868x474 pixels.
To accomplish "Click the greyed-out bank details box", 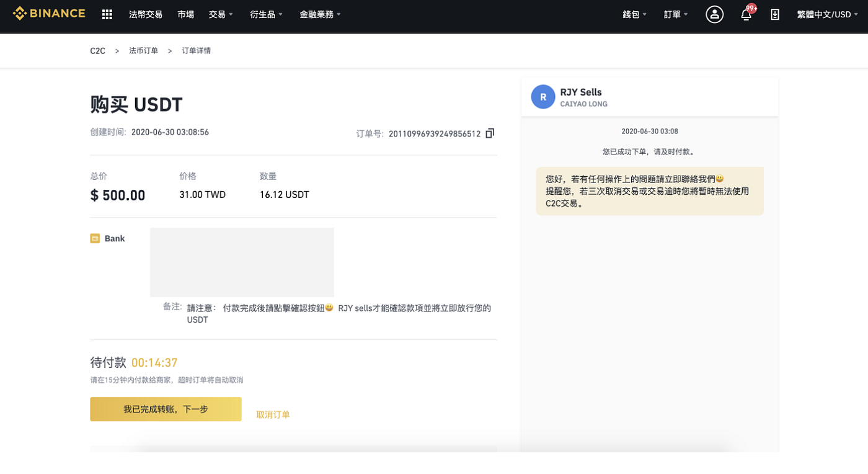I will click(x=242, y=262).
